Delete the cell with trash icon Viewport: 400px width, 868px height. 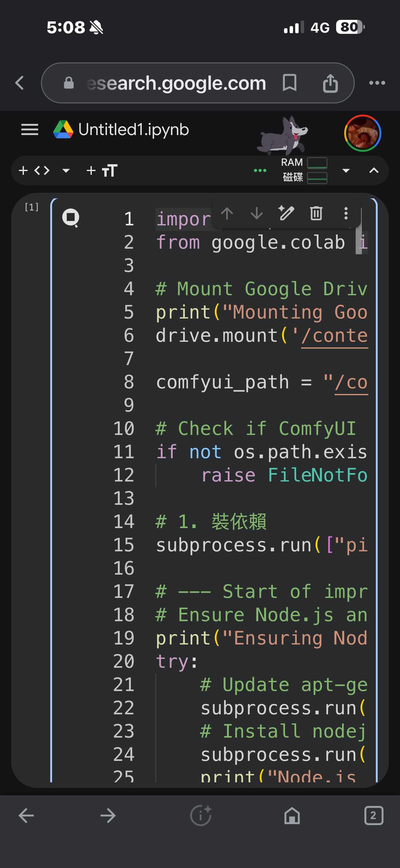316,213
